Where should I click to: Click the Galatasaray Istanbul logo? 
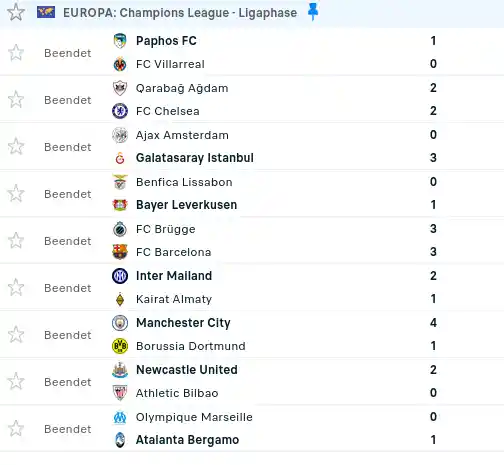pyautogui.click(x=120, y=158)
